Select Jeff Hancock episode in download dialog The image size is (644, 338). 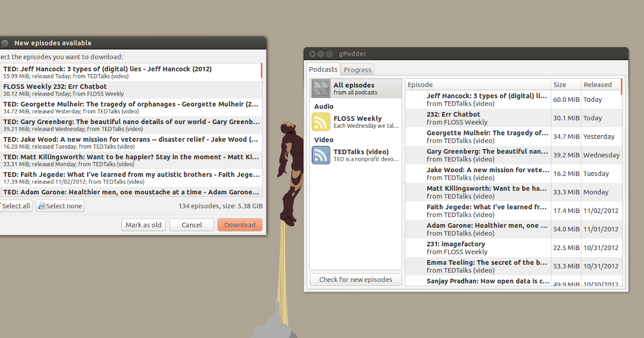(x=130, y=72)
